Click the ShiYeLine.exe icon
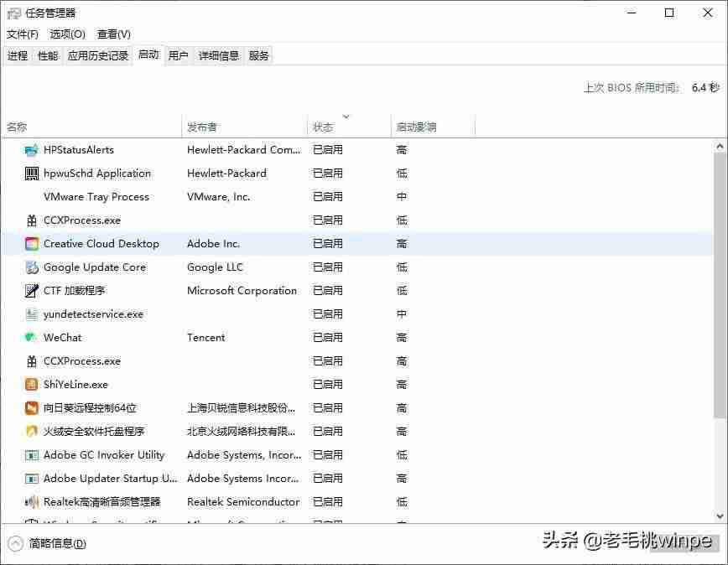Image resolution: width=728 pixels, height=565 pixels. [x=31, y=385]
